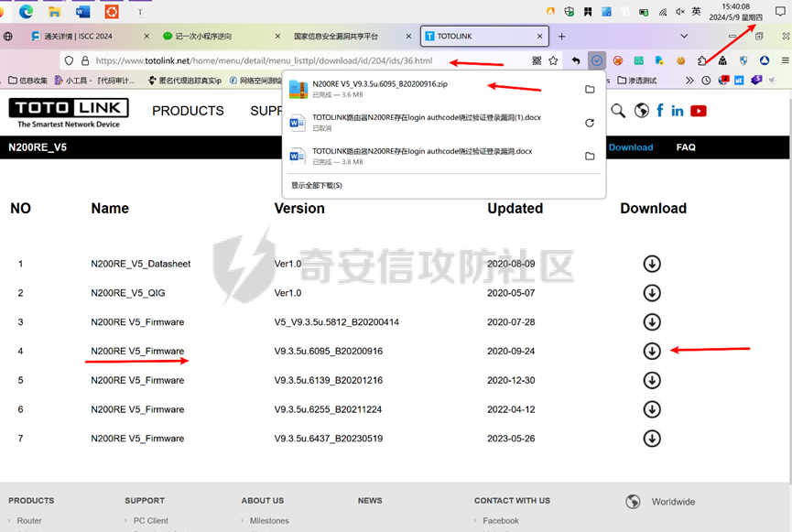
Task: Open the PRODUCTS navigation menu
Action: pyautogui.click(x=188, y=111)
